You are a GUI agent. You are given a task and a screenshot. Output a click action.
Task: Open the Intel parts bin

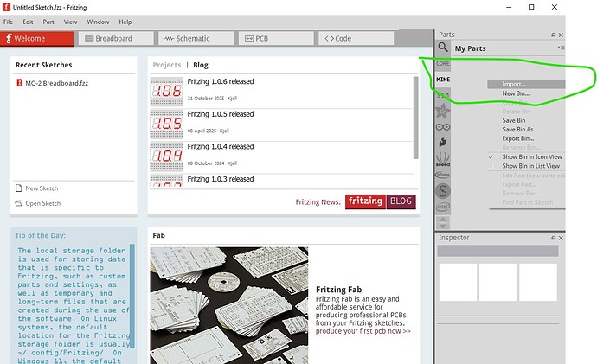point(443,207)
